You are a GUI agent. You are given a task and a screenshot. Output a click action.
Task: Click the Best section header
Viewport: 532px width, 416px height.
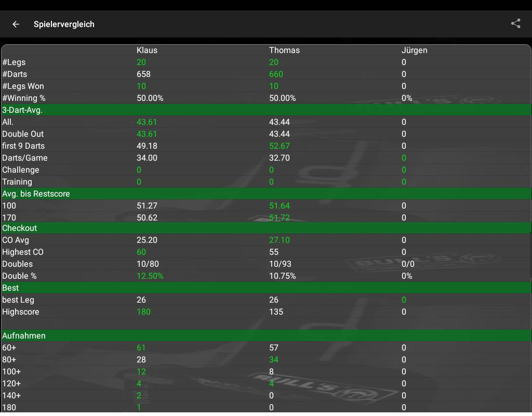10,288
